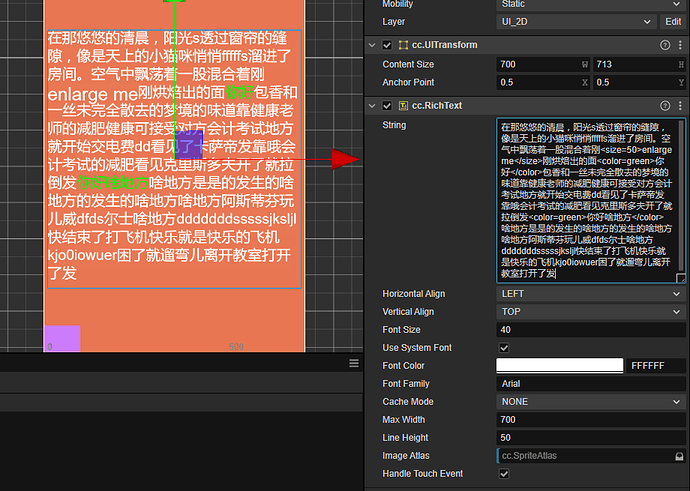Click Content Size width field 700
This screenshot has height=491, width=690.
(x=543, y=65)
